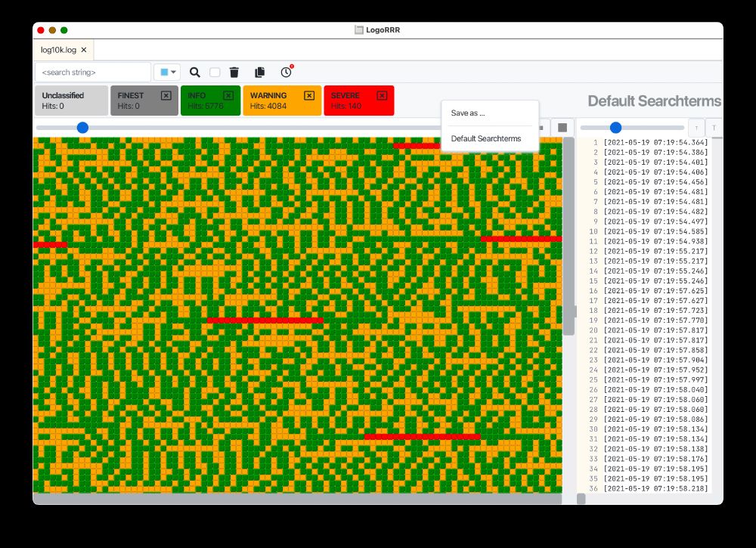Viewport: 756px width, 548px height.
Task: Click the large square block size button
Action: (562, 128)
